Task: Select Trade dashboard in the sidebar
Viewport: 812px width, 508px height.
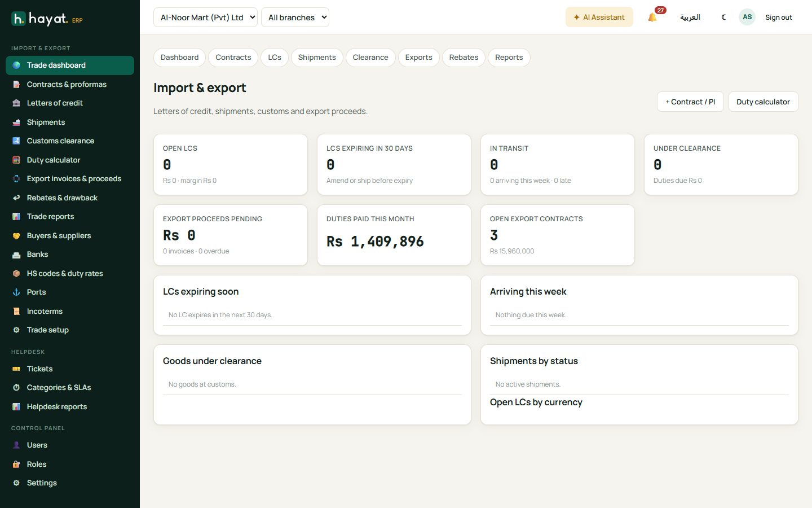Action: pos(70,65)
